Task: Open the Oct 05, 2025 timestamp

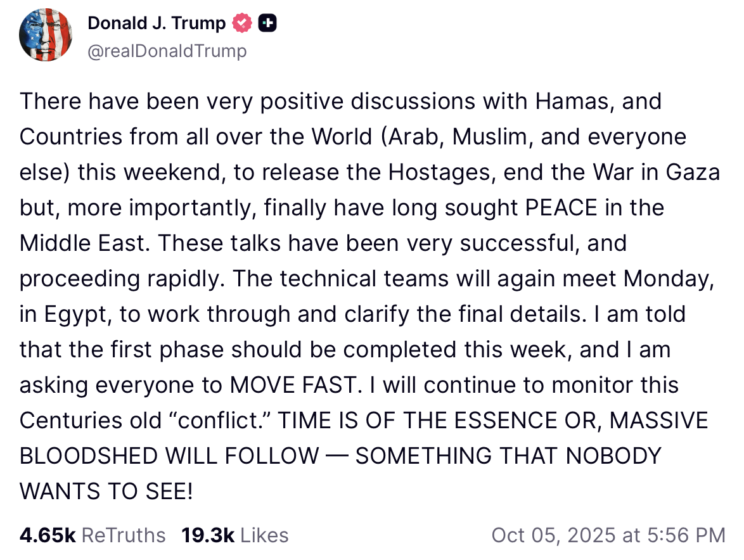Action: [x=557, y=535]
